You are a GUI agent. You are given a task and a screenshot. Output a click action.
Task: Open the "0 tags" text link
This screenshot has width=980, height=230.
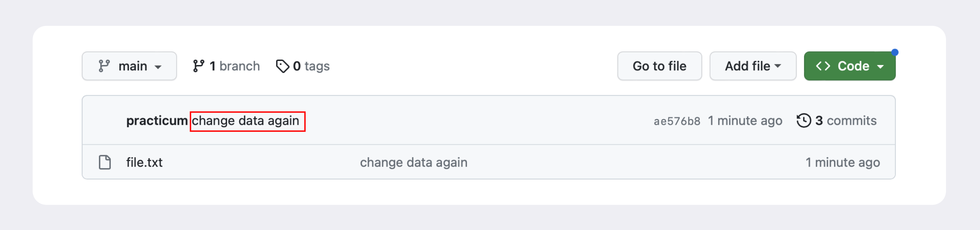311,66
